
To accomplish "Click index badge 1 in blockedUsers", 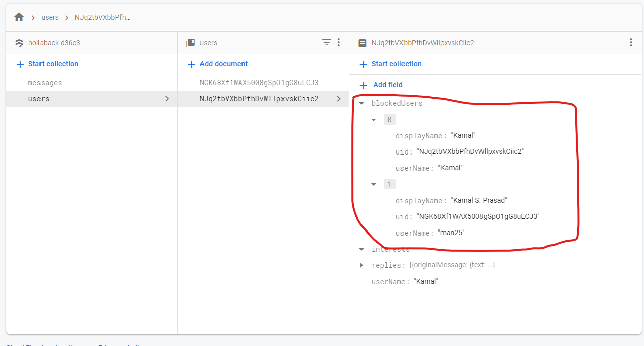I will tap(389, 184).
